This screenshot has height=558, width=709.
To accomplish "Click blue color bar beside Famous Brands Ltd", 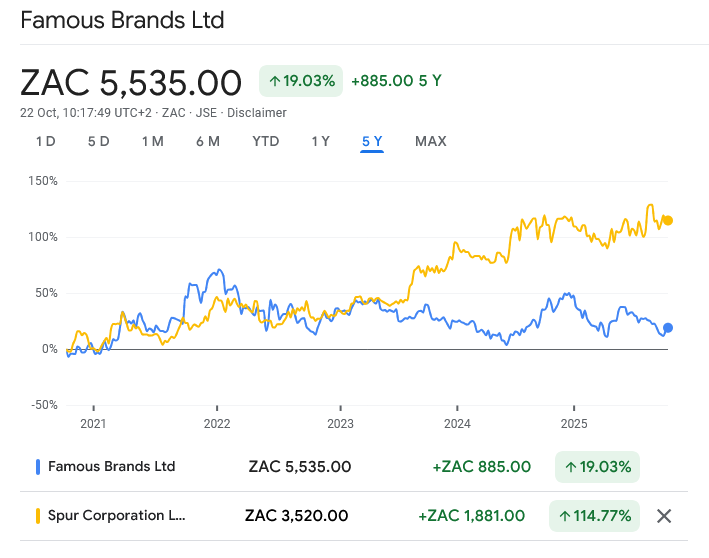I will 38,467.
